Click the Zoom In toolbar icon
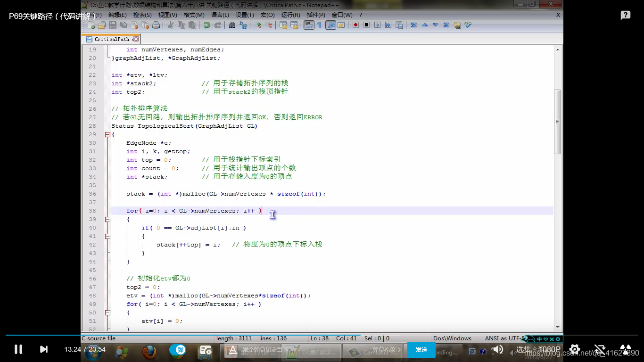 pos(257,25)
